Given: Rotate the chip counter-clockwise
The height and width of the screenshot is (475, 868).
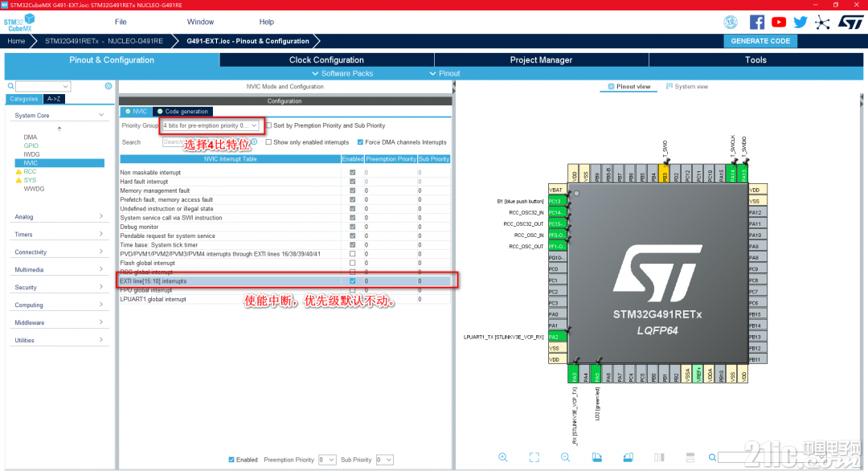Looking at the screenshot, I should (628, 457).
